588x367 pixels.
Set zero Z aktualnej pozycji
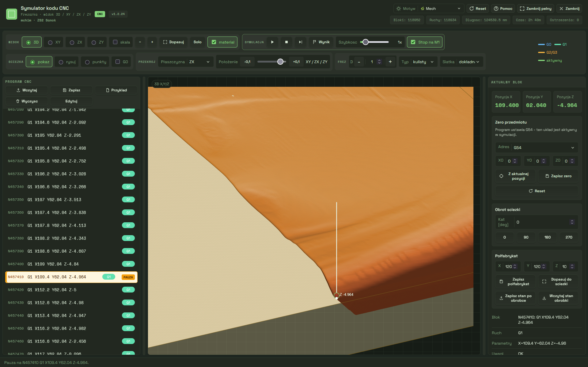point(515,176)
